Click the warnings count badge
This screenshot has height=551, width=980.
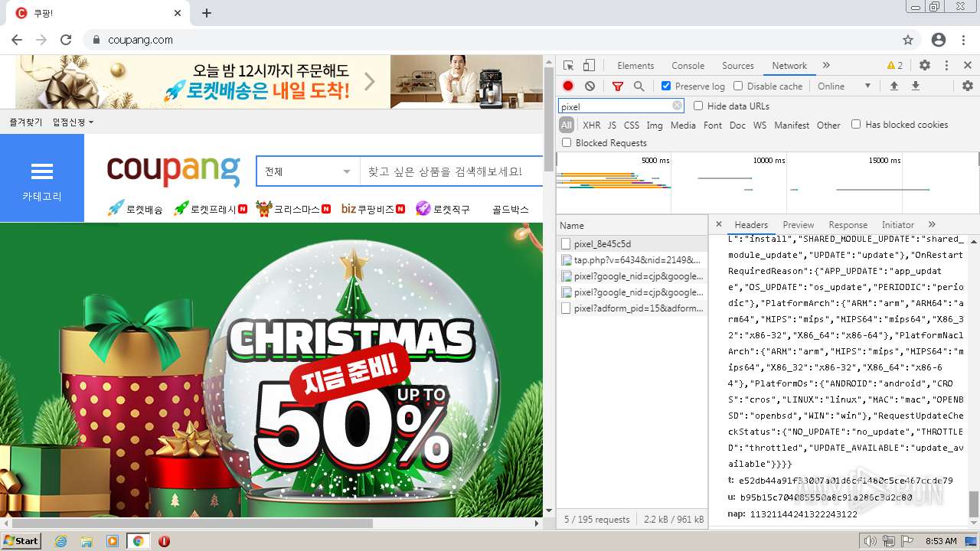tap(894, 66)
